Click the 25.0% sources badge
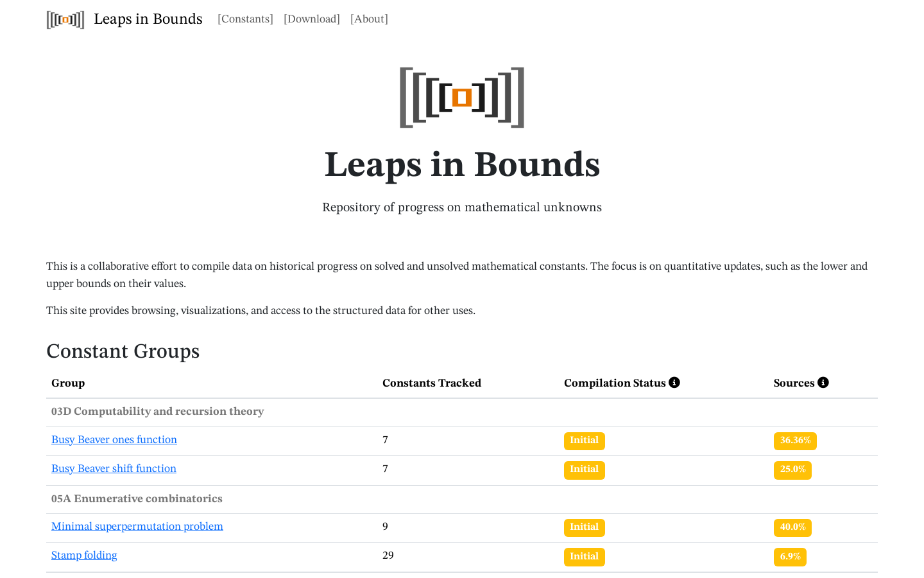 [792, 470]
